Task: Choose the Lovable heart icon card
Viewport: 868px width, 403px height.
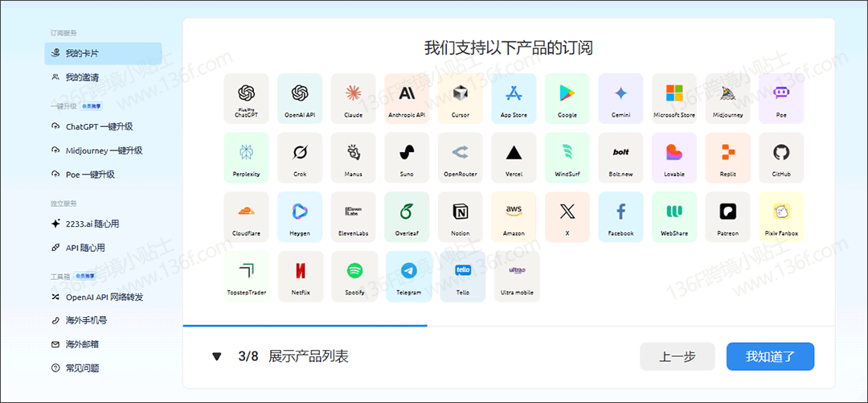Action: click(674, 158)
